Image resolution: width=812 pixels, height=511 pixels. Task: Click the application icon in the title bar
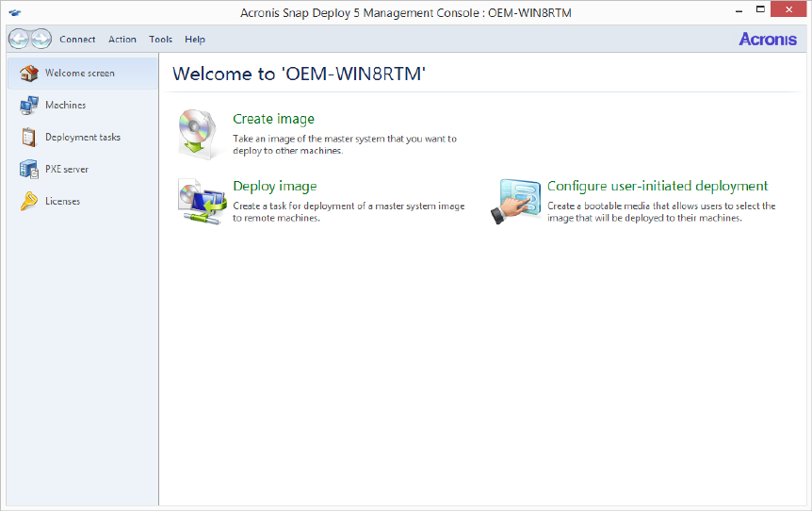pos(15,12)
